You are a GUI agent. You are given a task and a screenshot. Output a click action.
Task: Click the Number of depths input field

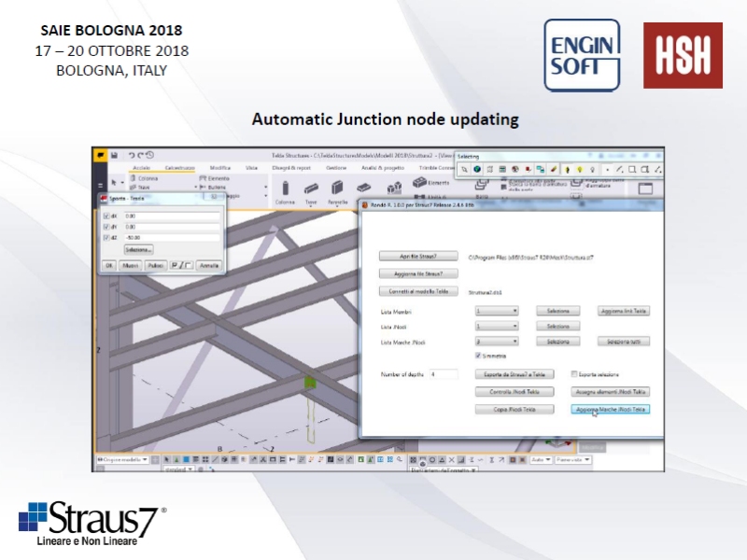click(444, 374)
